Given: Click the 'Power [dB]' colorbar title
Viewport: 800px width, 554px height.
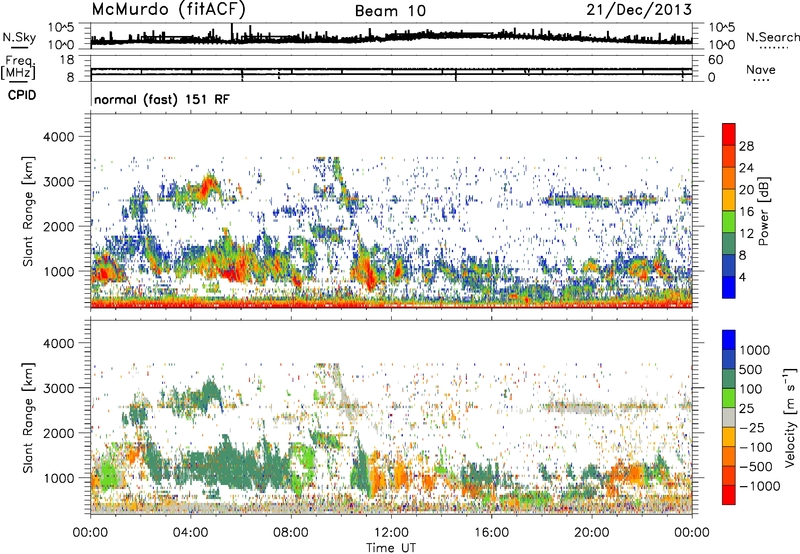Looking at the screenshot, I should (763, 211).
